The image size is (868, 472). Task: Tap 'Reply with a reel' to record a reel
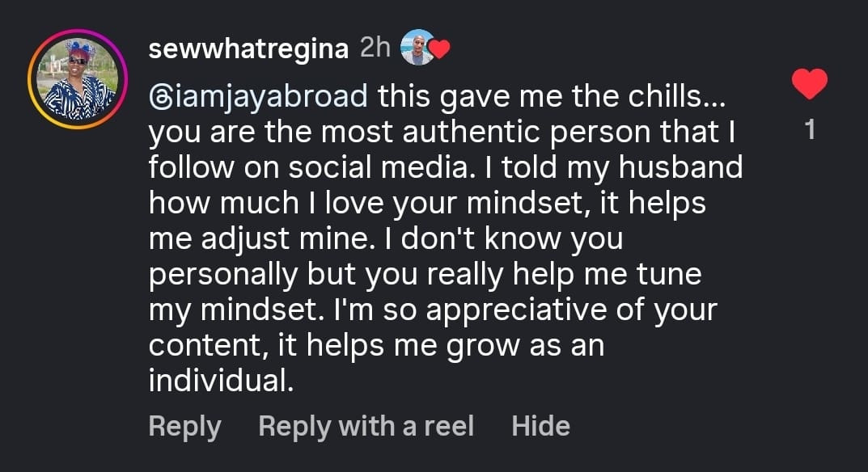[x=364, y=425]
